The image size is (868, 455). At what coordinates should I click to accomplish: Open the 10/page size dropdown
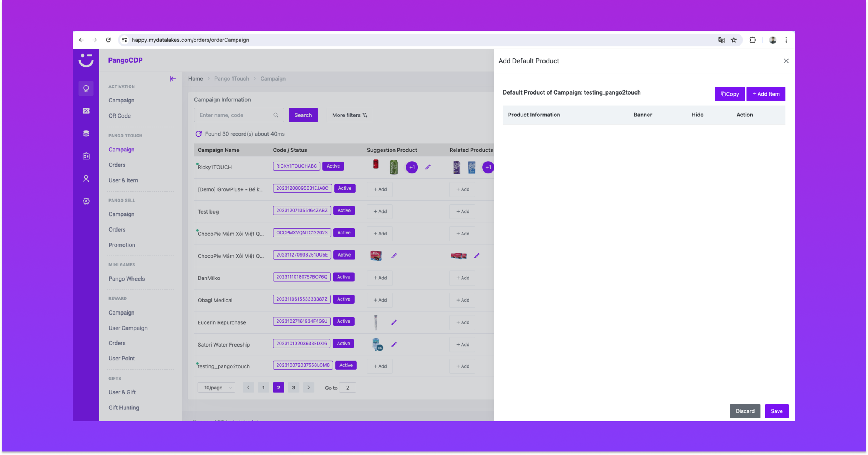click(x=217, y=388)
